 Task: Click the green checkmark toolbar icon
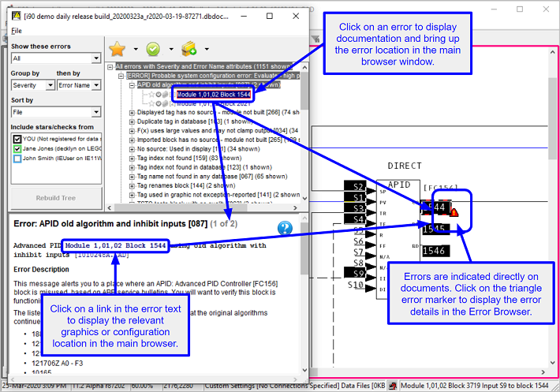pyautogui.click(x=154, y=49)
